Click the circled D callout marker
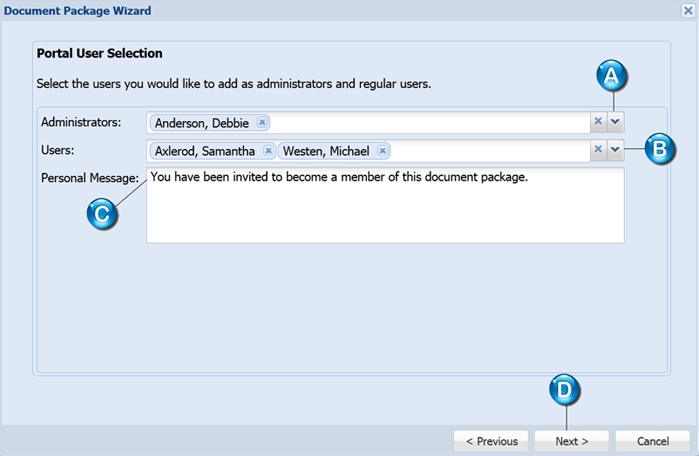The image size is (699, 456). tap(565, 390)
